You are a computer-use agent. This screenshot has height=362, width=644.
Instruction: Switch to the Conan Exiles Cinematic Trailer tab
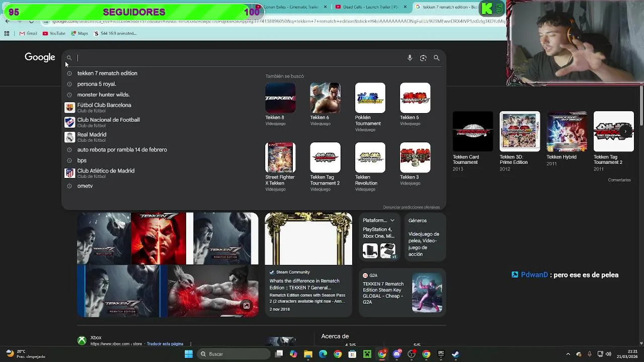tap(293, 7)
